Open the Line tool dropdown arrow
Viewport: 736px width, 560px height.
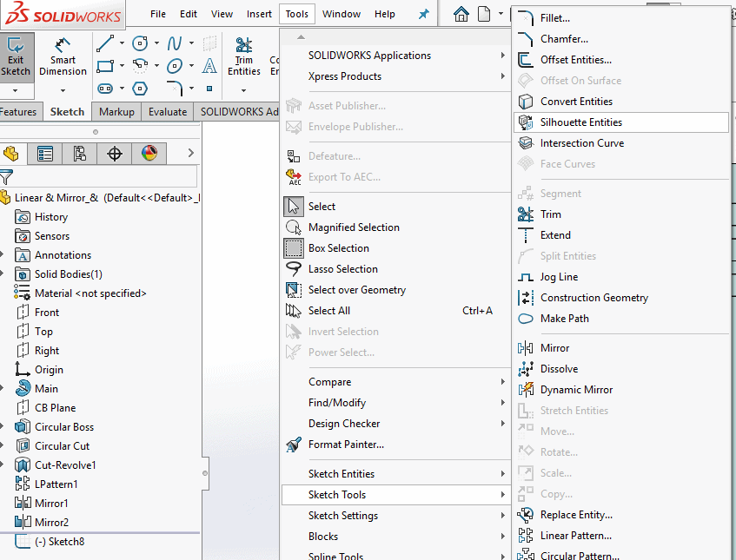click(122, 43)
